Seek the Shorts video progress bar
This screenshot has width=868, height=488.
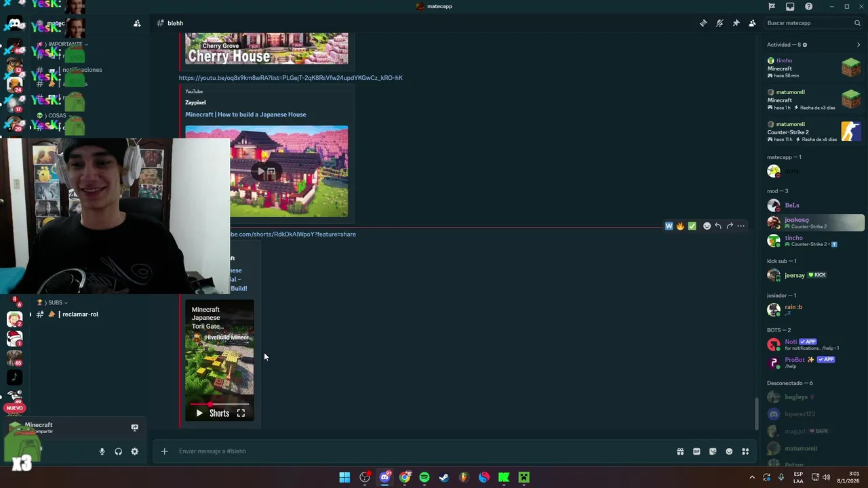(219, 404)
